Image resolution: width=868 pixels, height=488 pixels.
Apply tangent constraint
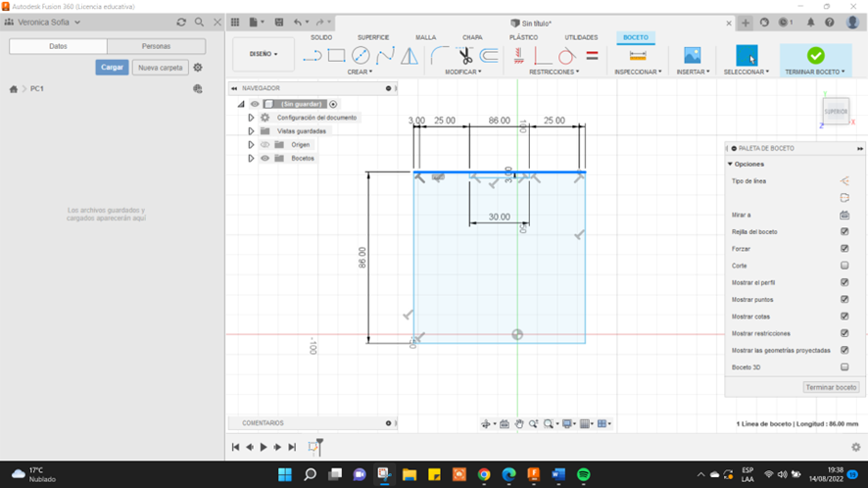point(566,56)
